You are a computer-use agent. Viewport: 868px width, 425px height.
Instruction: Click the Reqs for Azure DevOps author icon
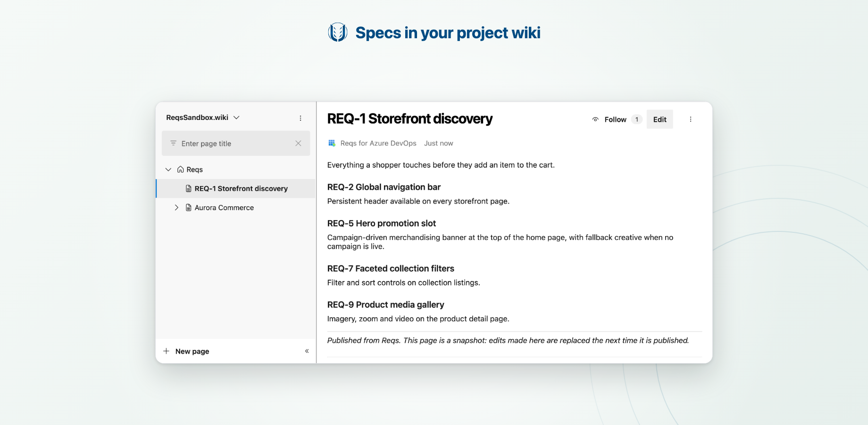(332, 143)
